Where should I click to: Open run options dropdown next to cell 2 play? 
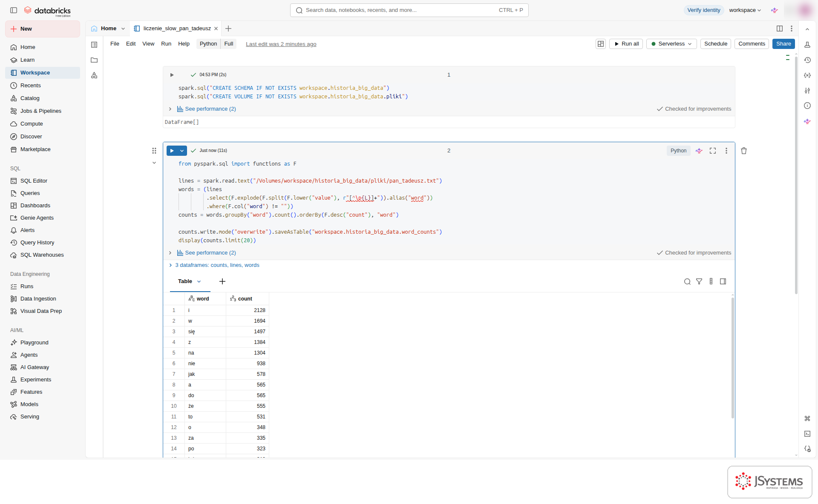point(182,151)
